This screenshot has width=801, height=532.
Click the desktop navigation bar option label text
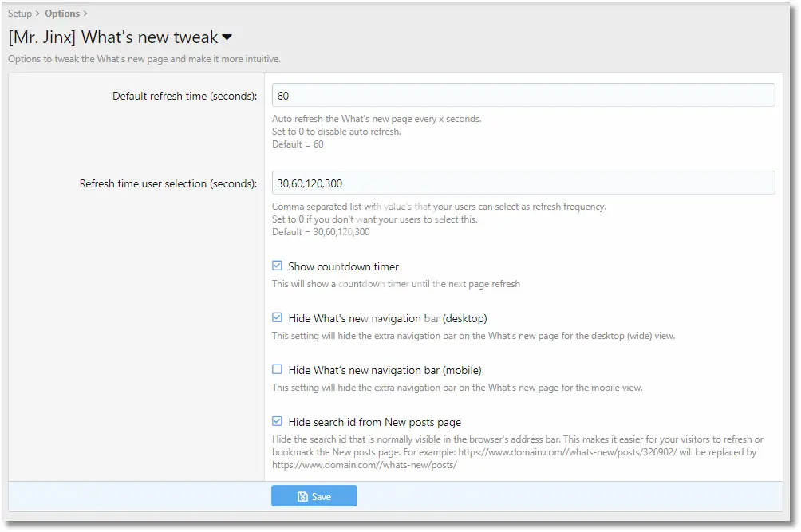[387, 318]
